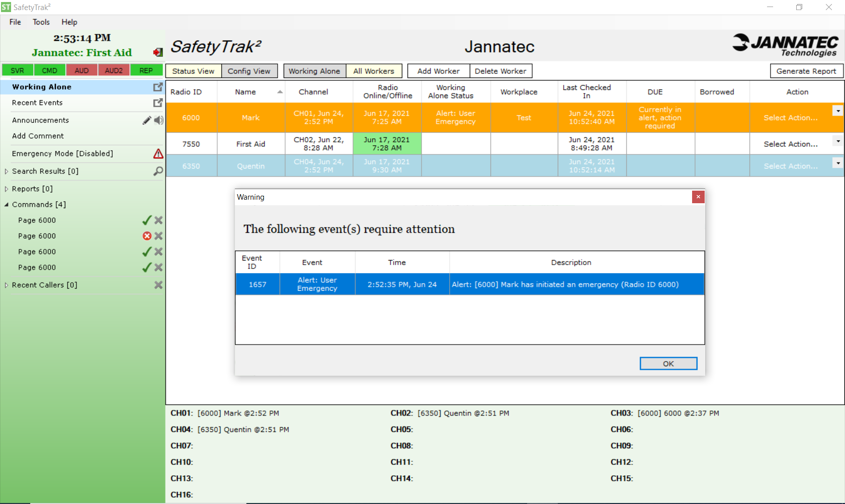Click the Search Results magnifier icon

158,171
